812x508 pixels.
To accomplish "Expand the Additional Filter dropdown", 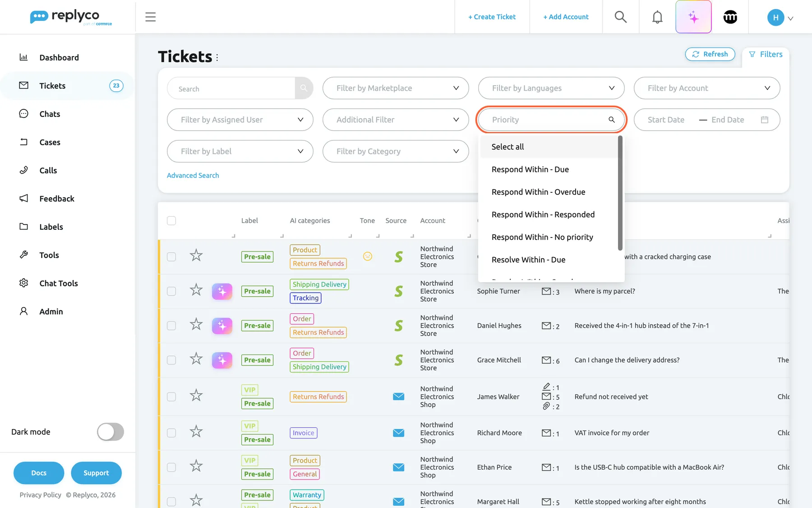I will pyautogui.click(x=396, y=120).
